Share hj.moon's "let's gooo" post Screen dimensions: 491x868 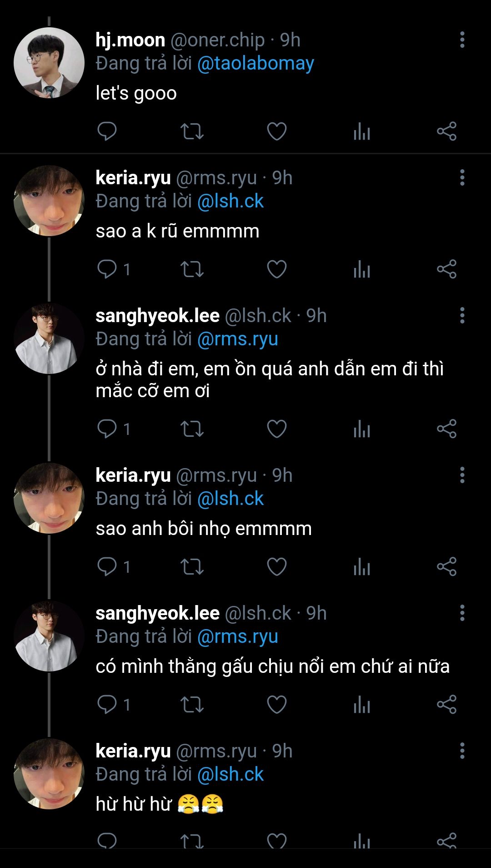pyautogui.click(x=446, y=131)
